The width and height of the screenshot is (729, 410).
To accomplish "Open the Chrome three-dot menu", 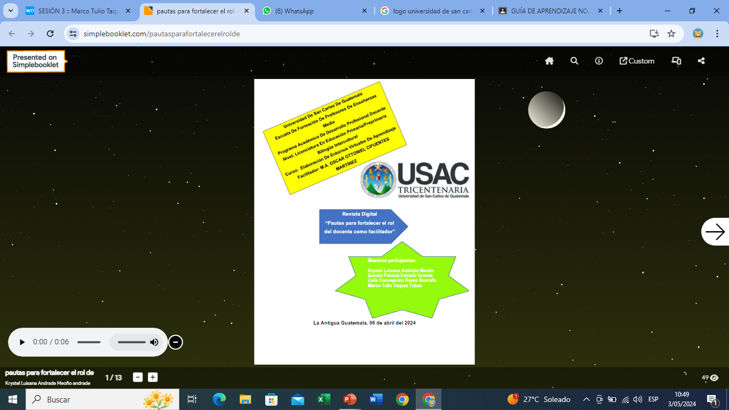I will pyautogui.click(x=717, y=33).
